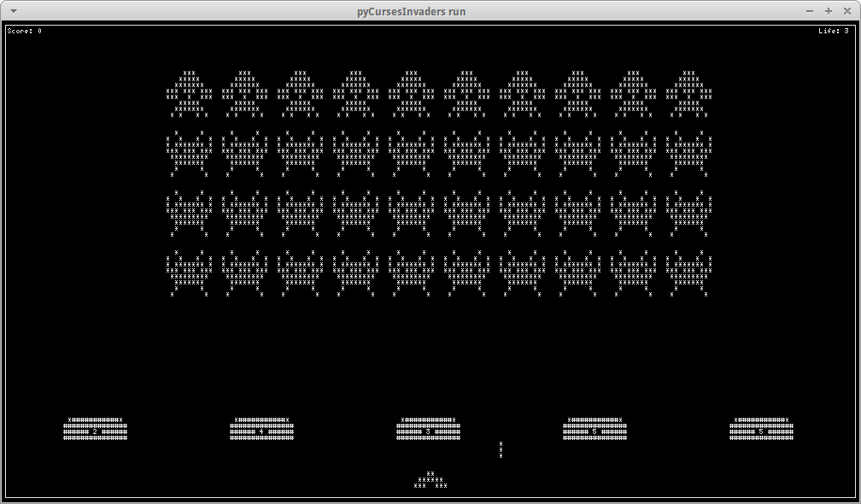Maximize the pyCursesInvaders run window
Screen dimensions: 861x504
tap(828, 11)
